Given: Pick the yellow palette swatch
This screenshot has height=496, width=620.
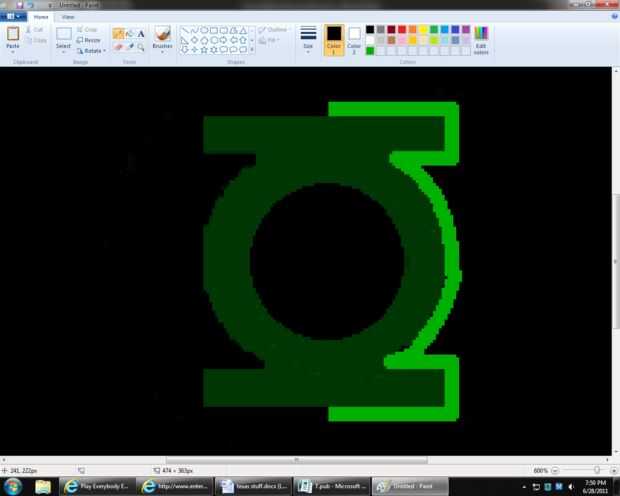Looking at the screenshot, I should click(423, 29).
